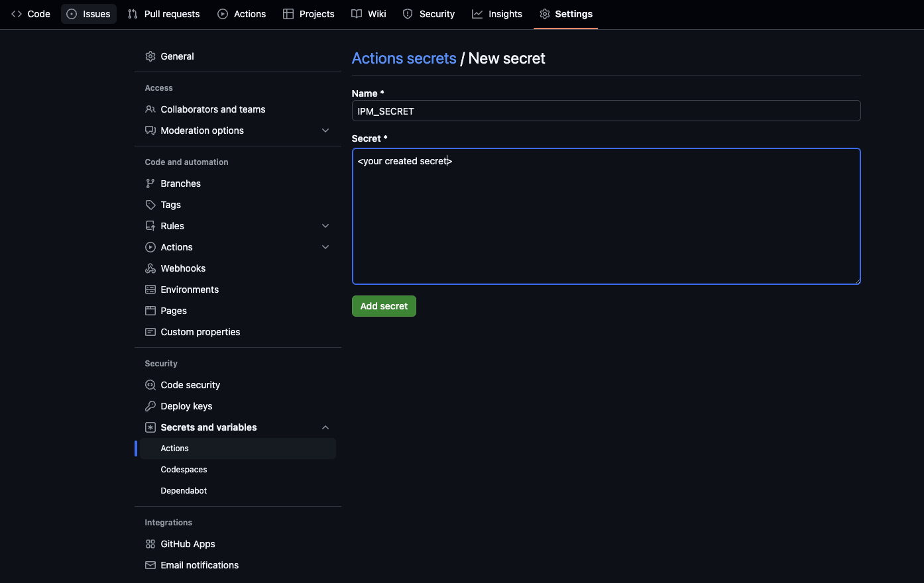Viewport: 924px width, 583px height.
Task: Open GitHub Apps integrations page
Action: tap(238, 544)
